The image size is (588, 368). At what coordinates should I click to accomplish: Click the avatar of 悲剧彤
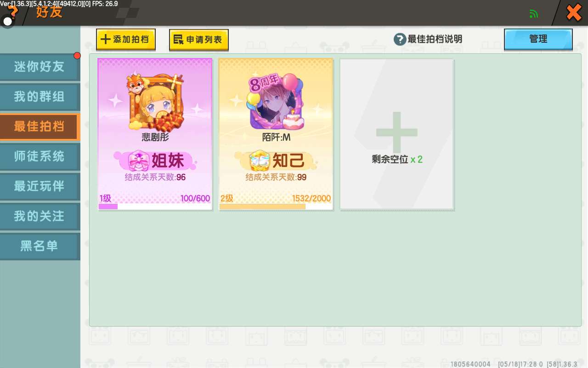click(155, 103)
